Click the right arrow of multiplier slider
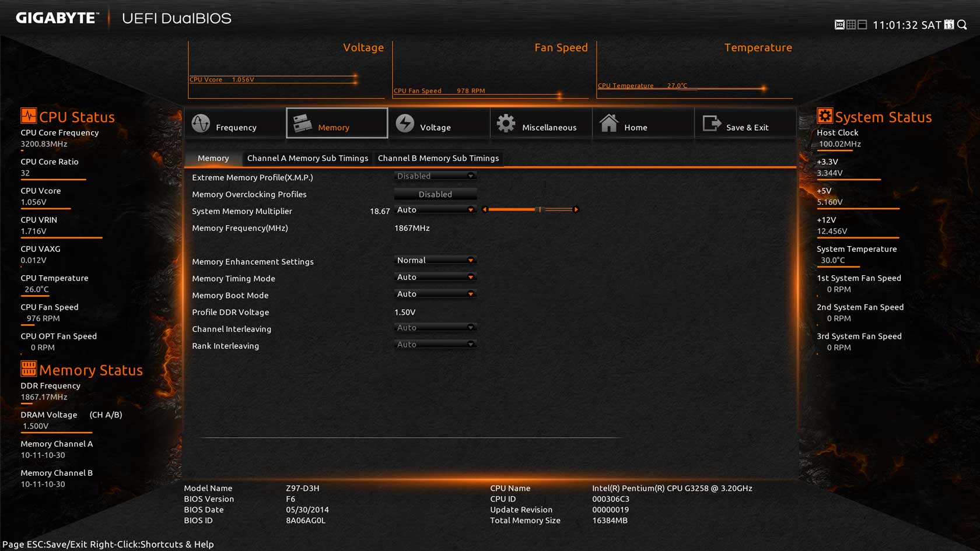The image size is (980, 551). [x=576, y=209]
